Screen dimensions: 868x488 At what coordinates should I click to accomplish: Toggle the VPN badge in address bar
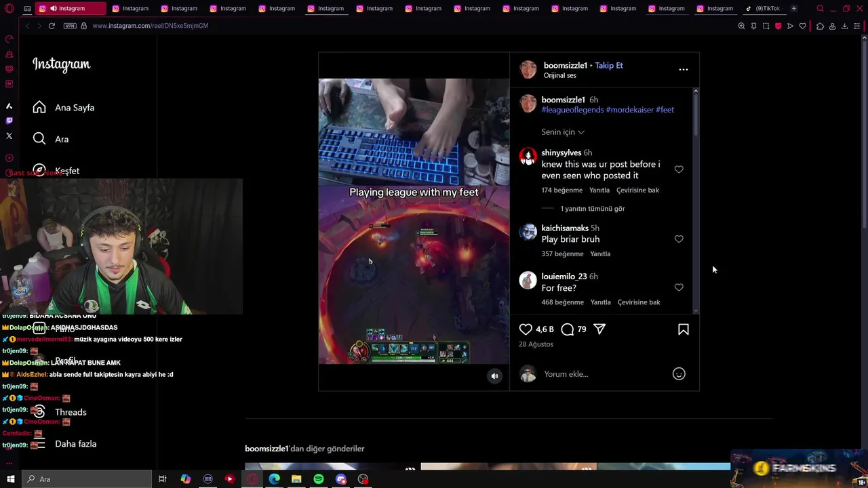pyautogui.click(x=70, y=26)
